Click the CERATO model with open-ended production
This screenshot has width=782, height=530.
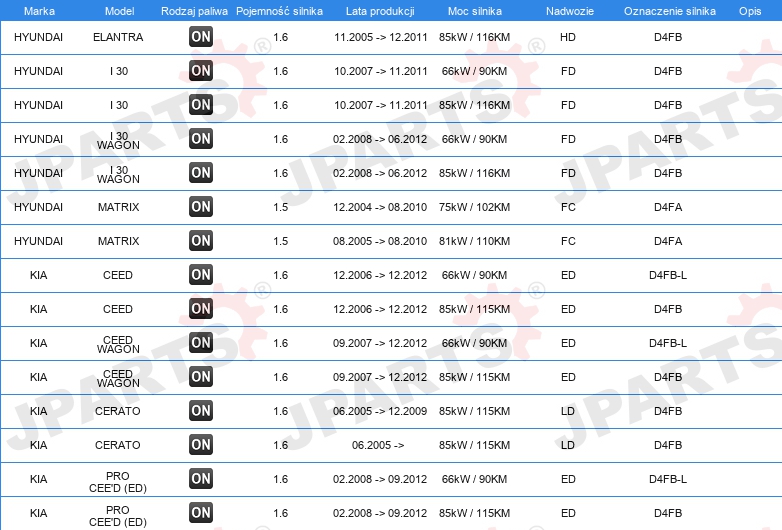(x=118, y=445)
